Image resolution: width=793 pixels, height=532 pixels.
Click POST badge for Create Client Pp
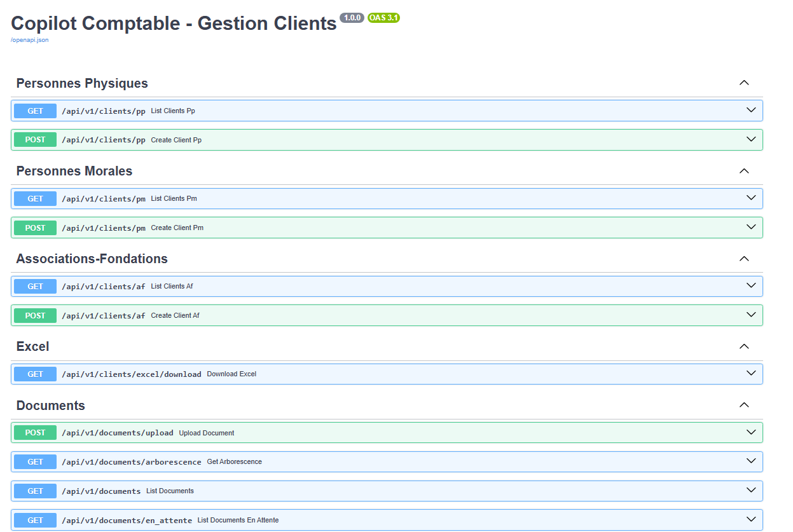[35, 140]
